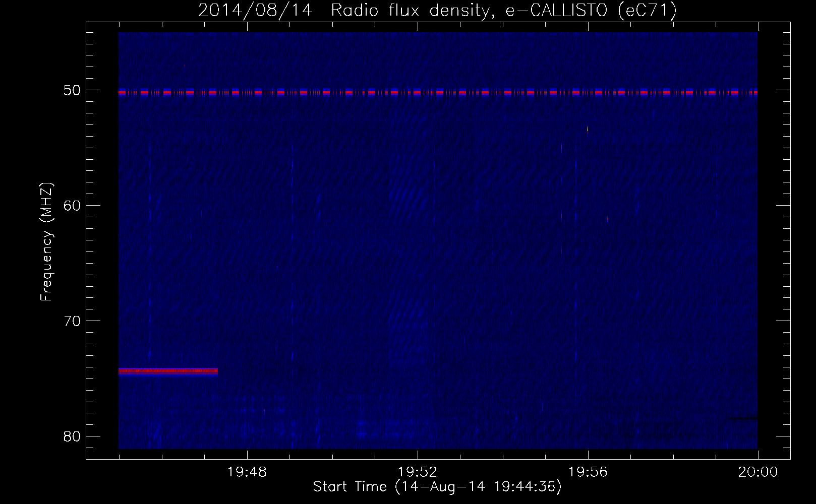816x504 pixels.
Task: Click the 20:00 time tick label
Action: click(x=758, y=472)
